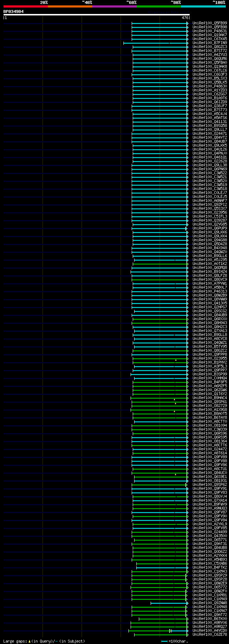The image size is (229, 644).
Task: Select the label UniRef100_B9SQ58
Action: click(210, 126)
